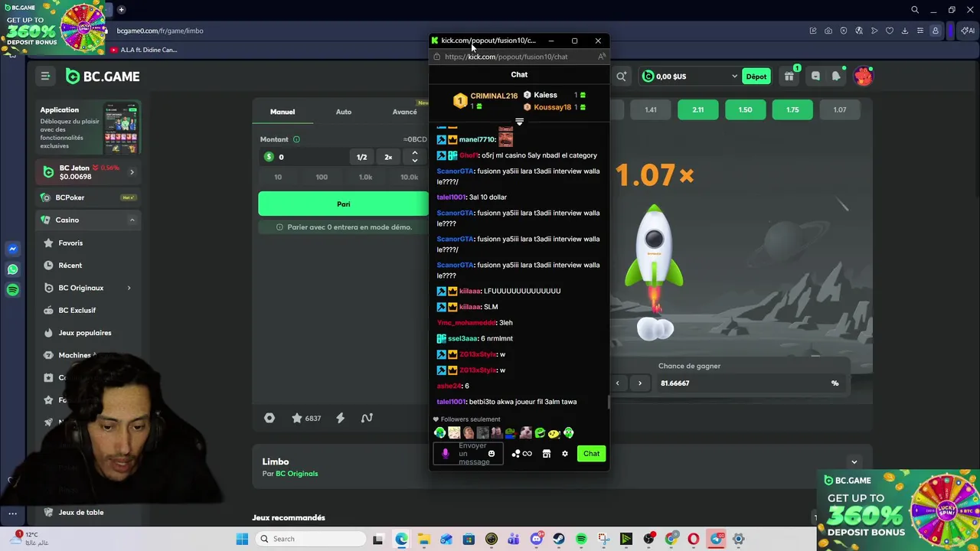Click the microphone icon in Kick chat
Viewport: 980px width, 551px height.
446,454
